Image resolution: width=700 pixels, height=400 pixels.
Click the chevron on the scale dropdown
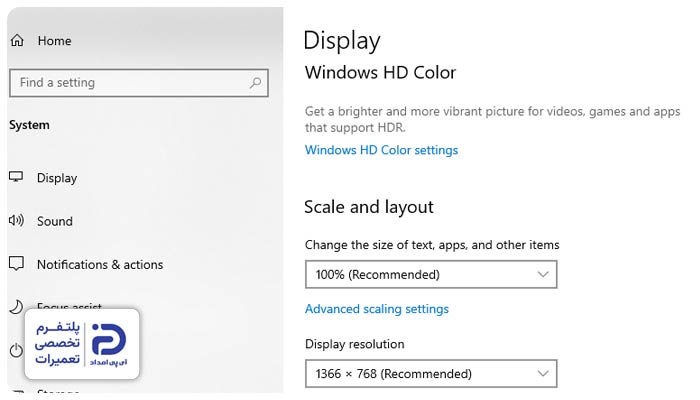point(543,274)
